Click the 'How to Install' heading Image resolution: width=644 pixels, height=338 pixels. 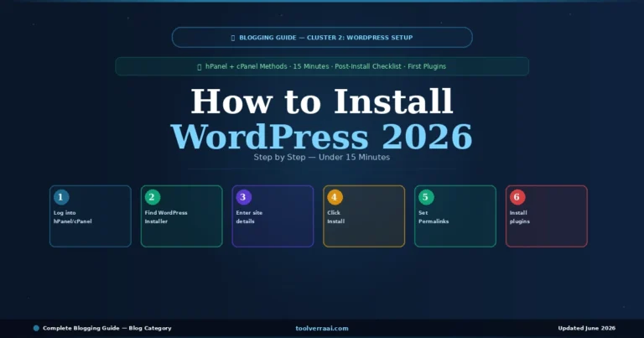click(322, 101)
